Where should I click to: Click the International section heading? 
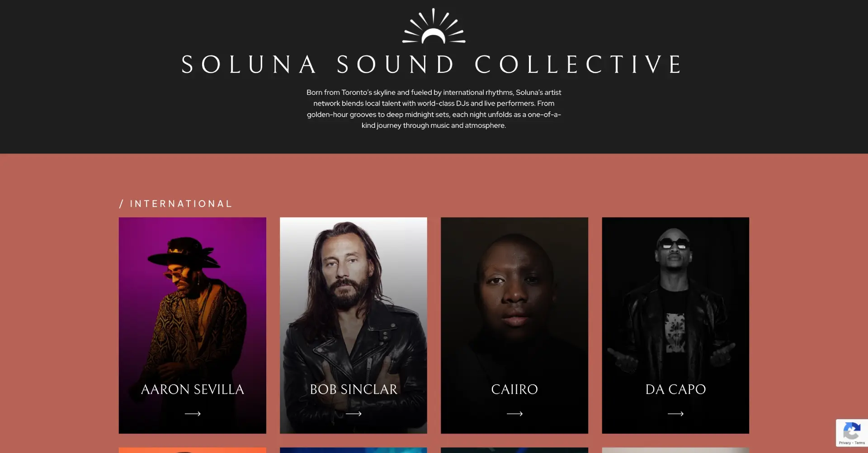click(x=176, y=204)
